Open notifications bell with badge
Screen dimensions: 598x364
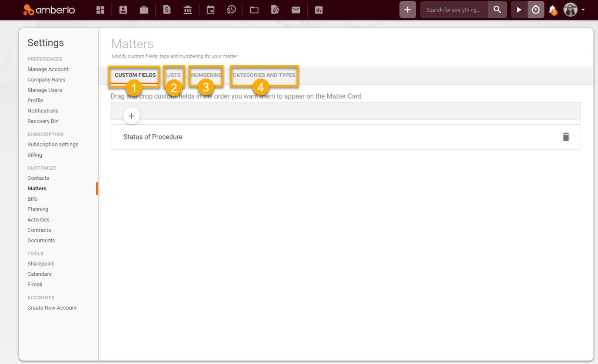[552, 10]
